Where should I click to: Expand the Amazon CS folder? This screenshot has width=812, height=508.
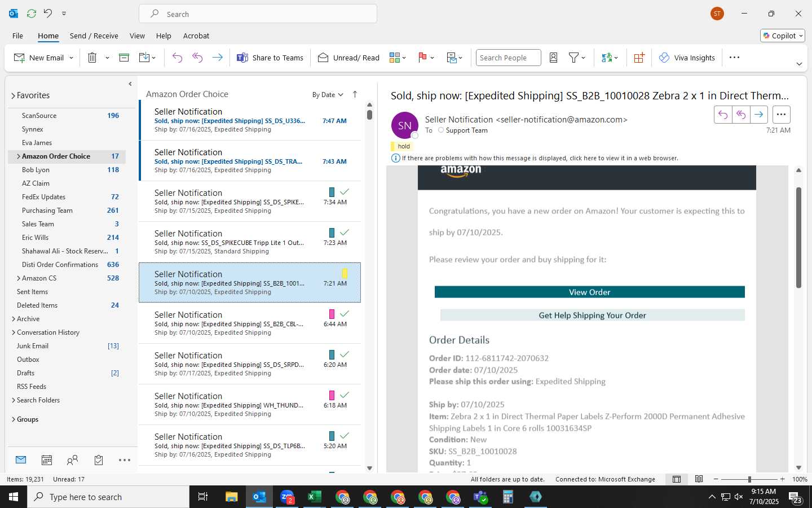pos(19,278)
